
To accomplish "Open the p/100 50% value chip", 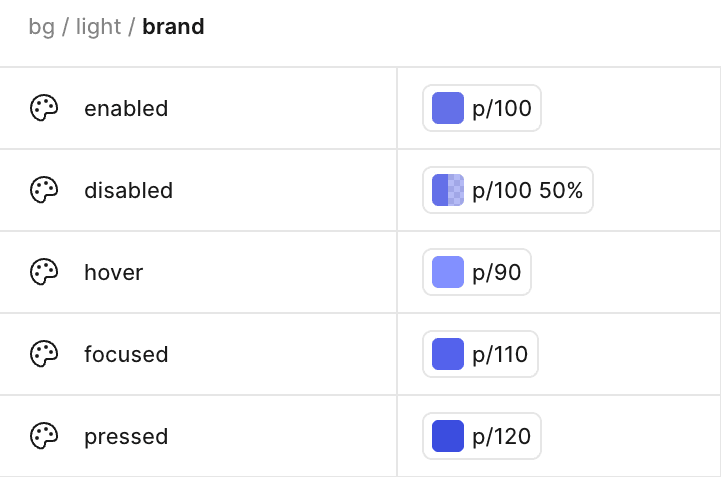I will coord(527,190).
